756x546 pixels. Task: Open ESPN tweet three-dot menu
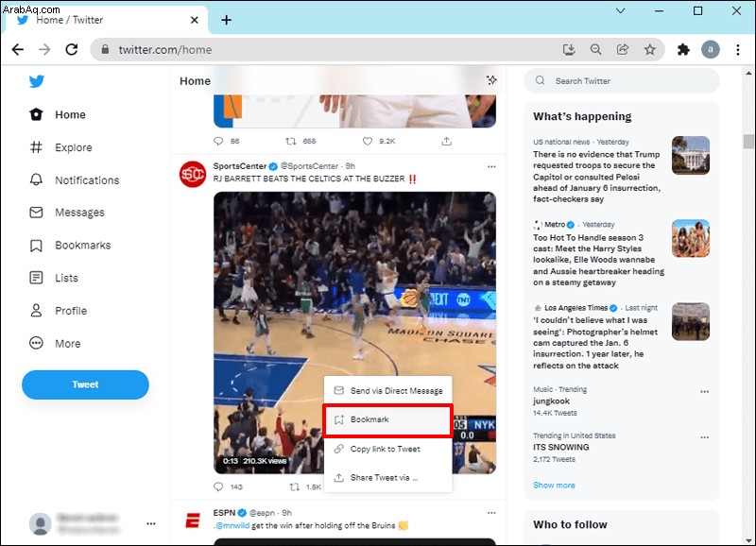point(491,513)
